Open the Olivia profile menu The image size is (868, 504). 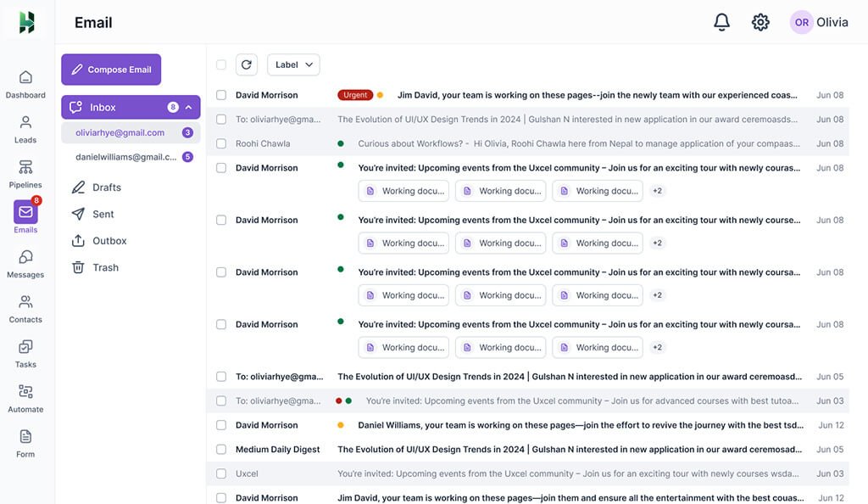(x=819, y=21)
